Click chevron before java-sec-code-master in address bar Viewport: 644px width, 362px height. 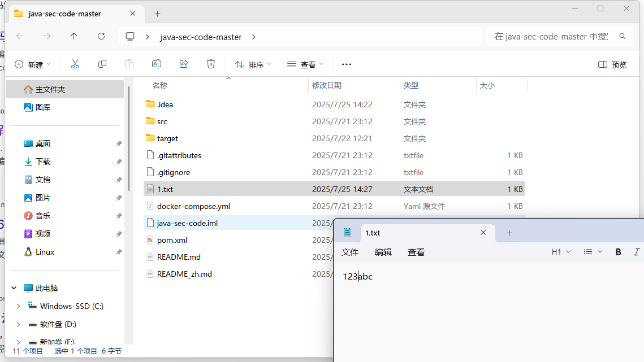pos(148,37)
